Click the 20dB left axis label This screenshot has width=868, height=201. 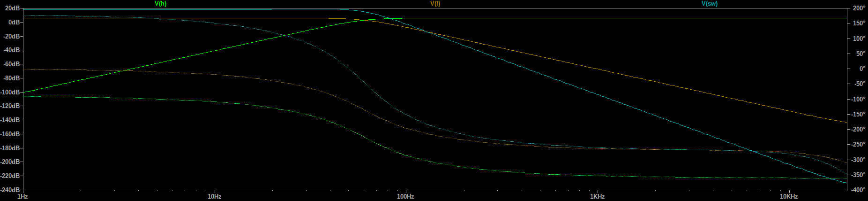[13, 8]
